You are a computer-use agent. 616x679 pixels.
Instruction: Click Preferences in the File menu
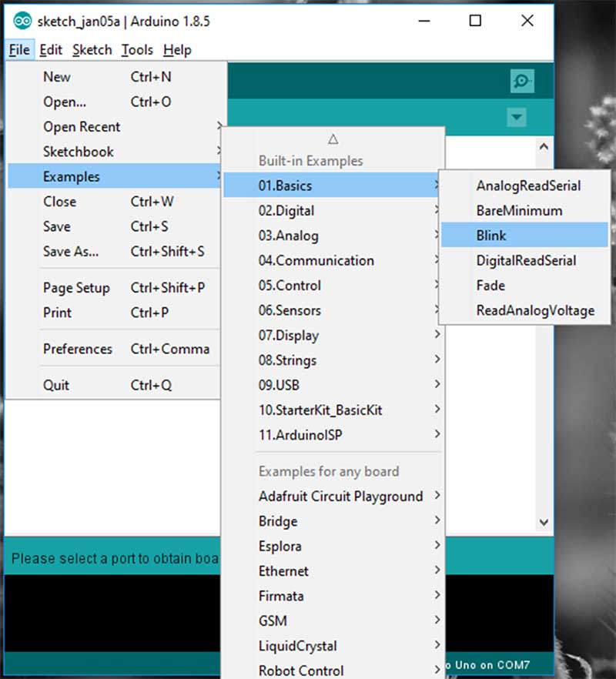(77, 349)
